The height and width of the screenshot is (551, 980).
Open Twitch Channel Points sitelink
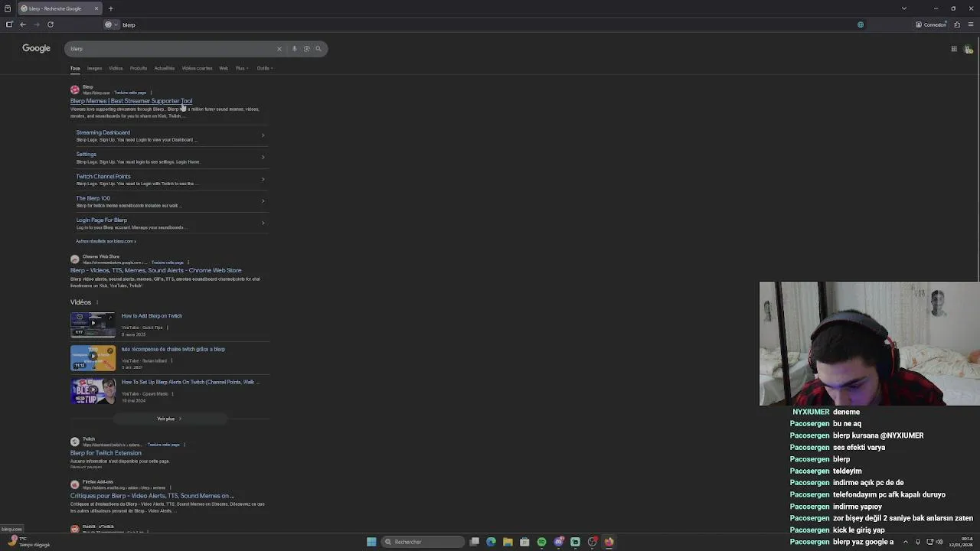(103, 177)
